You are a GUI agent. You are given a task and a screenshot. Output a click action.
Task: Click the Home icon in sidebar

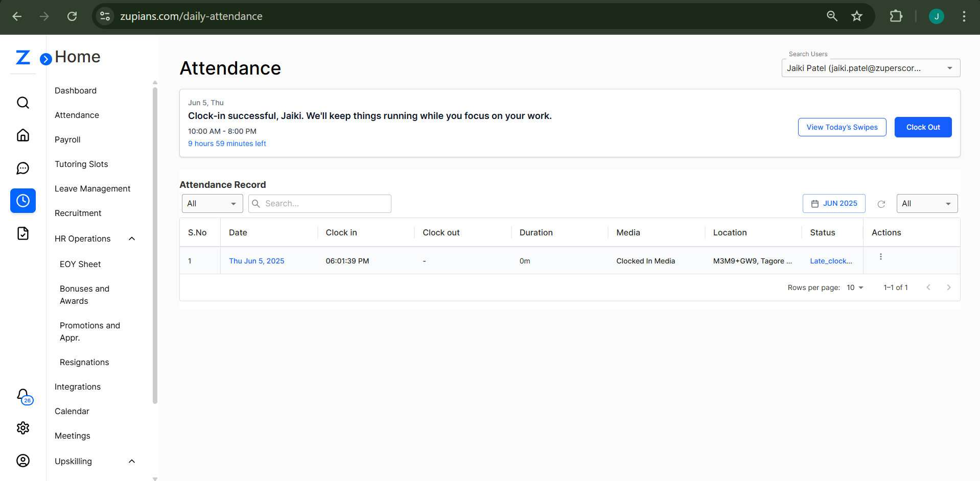tap(23, 135)
